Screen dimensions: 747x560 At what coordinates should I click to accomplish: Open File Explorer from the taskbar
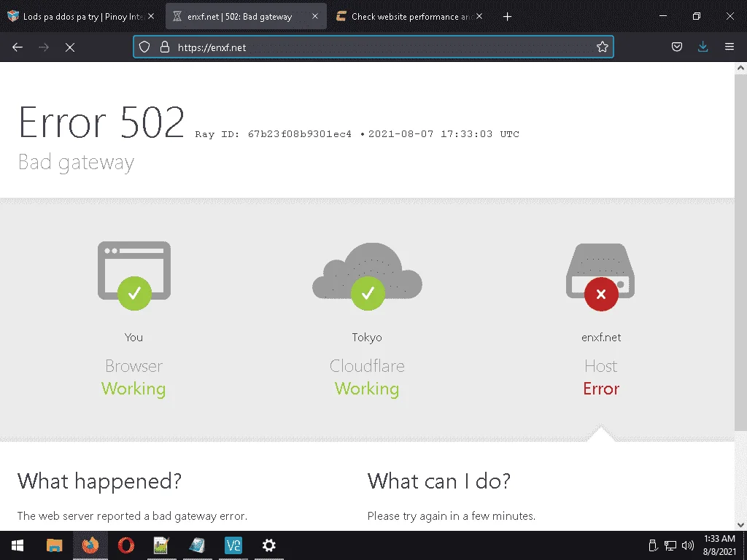(54, 545)
